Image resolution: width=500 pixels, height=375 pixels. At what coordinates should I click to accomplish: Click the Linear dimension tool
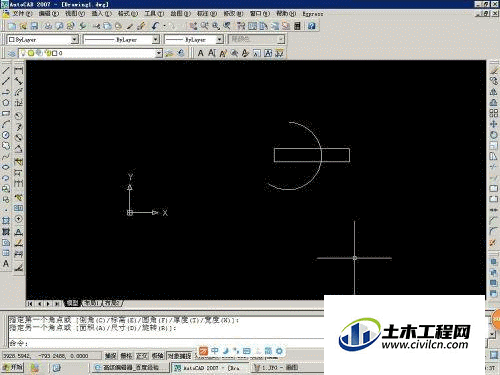click(x=18, y=70)
